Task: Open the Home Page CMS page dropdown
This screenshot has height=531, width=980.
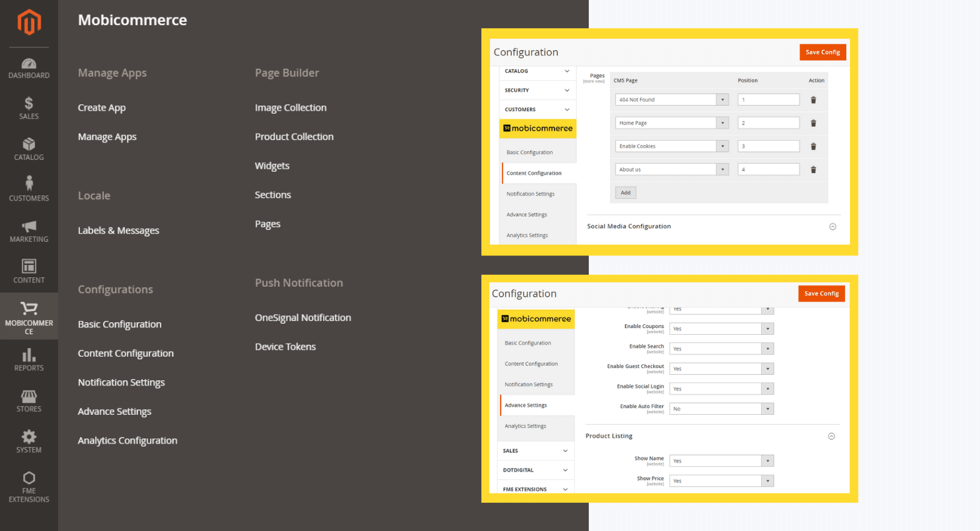Action: pyautogui.click(x=672, y=123)
